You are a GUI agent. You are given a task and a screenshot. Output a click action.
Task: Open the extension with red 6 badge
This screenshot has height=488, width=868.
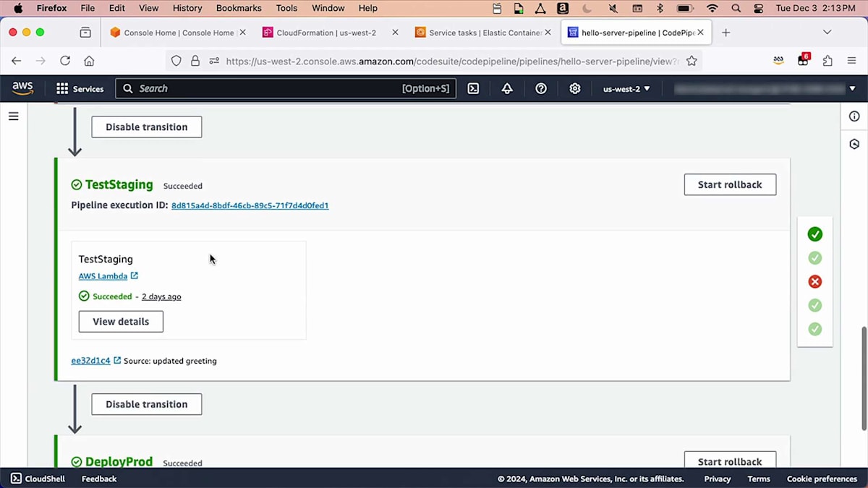(x=803, y=60)
